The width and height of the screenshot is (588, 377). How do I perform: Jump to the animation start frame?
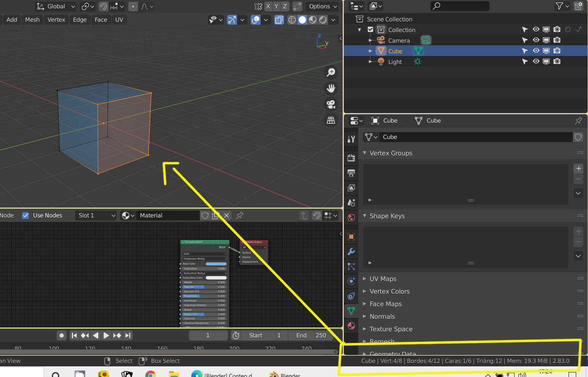[x=74, y=335]
